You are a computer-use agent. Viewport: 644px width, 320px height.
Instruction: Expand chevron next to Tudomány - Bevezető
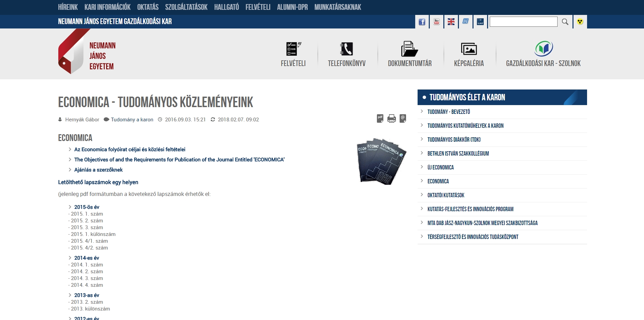(422, 111)
